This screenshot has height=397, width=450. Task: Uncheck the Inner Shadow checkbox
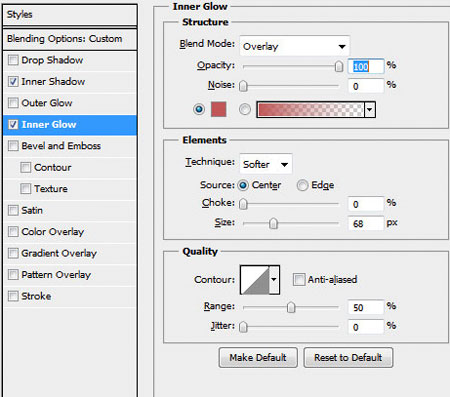click(x=13, y=82)
